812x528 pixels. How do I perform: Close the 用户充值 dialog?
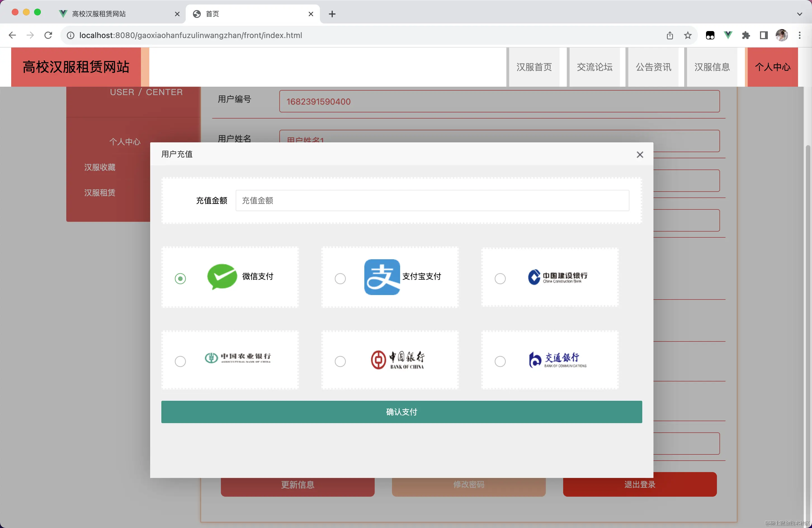coord(640,155)
